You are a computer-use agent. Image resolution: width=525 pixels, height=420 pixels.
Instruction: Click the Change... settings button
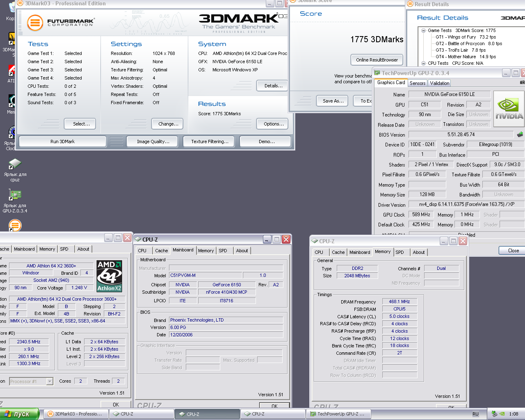[168, 124]
